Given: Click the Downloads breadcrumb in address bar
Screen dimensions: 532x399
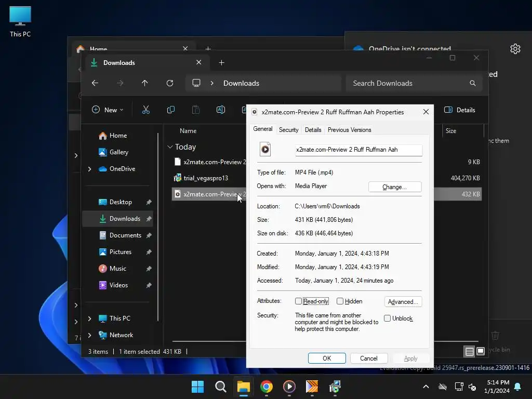Looking at the screenshot, I should (241, 83).
